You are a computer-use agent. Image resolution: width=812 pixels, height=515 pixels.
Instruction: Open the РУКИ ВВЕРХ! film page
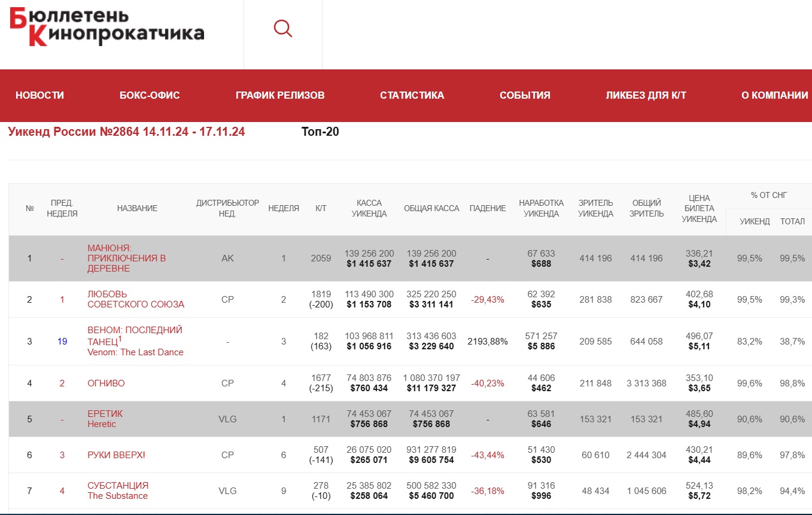click(116, 455)
